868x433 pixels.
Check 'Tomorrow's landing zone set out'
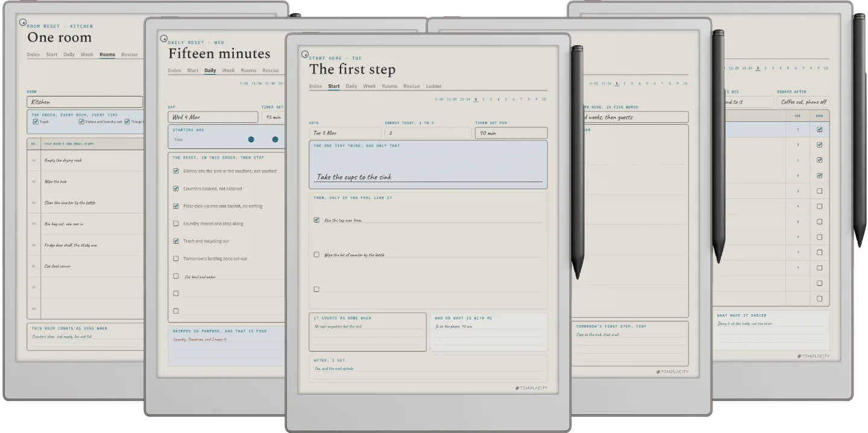[175, 259]
